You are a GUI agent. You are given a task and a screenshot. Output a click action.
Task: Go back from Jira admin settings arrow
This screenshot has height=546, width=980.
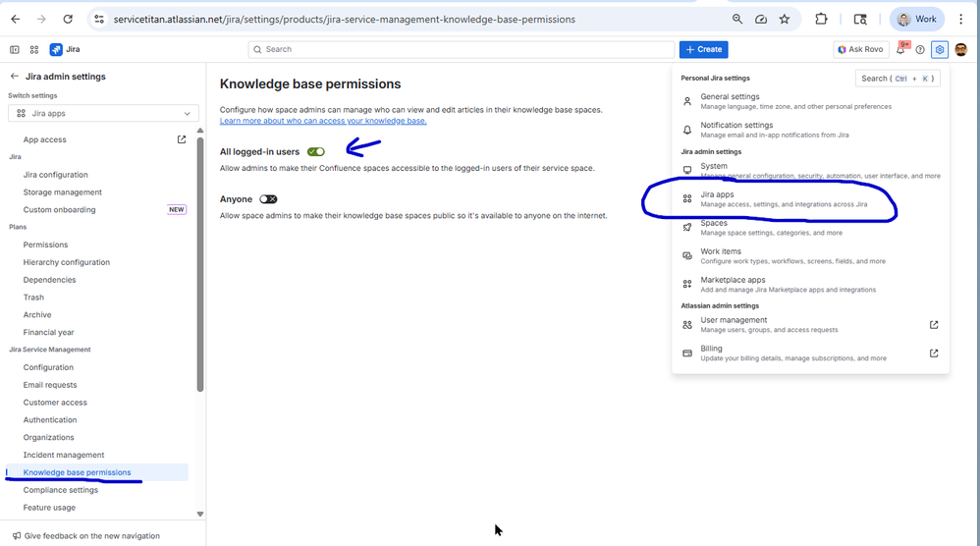pyautogui.click(x=15, y=77)
